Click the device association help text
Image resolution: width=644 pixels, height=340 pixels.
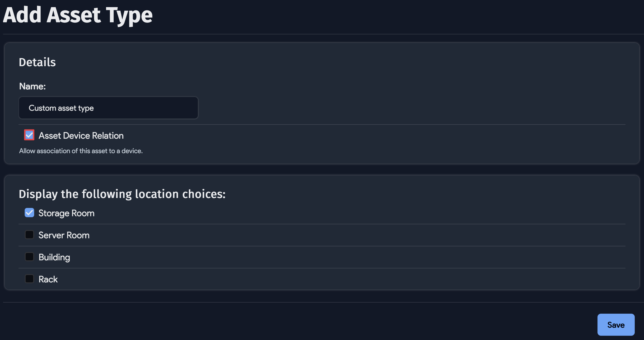point(81,151)
